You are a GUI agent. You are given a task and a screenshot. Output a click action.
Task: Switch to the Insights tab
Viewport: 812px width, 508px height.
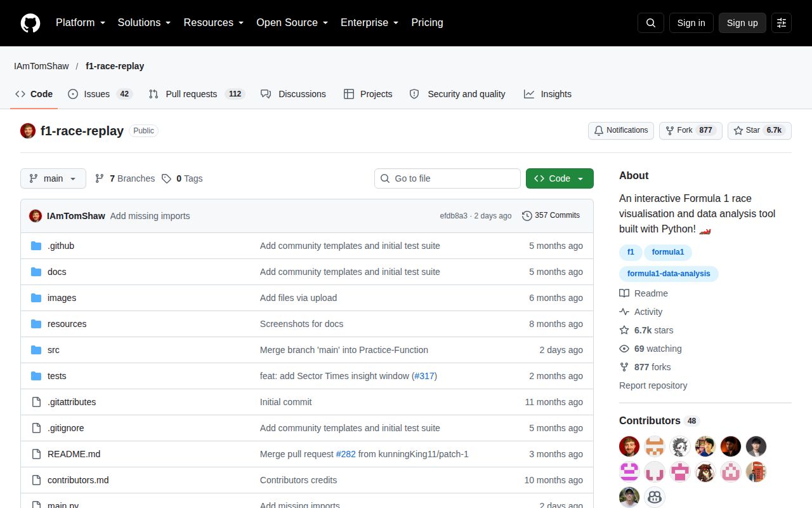point(547,94)
